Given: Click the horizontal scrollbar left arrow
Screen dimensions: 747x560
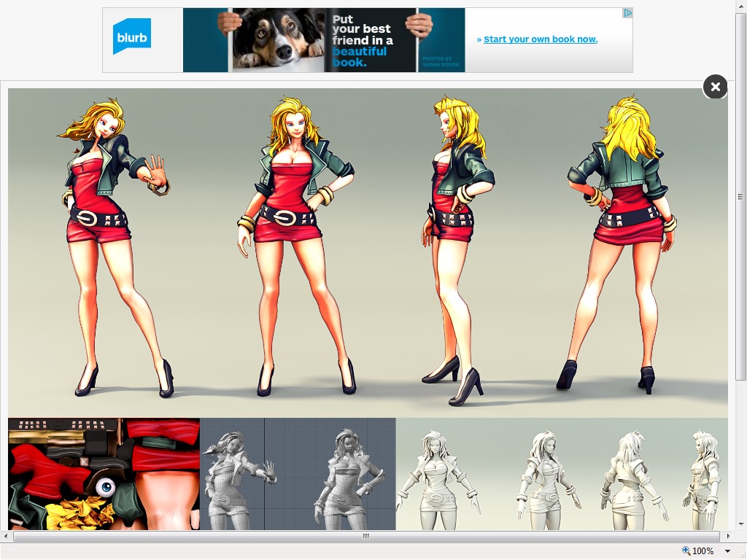Looking at the screenshot, I should point(6,537).
